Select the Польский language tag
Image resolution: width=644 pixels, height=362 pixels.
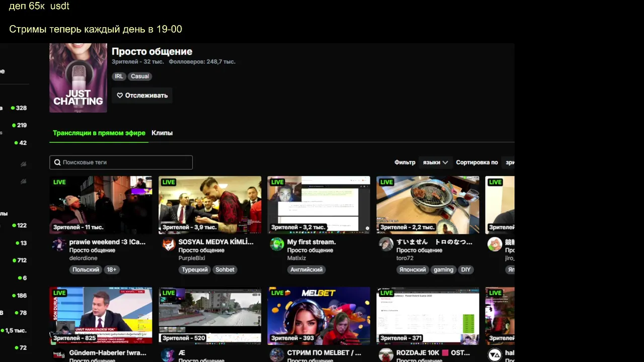click(x=86, y=270)
